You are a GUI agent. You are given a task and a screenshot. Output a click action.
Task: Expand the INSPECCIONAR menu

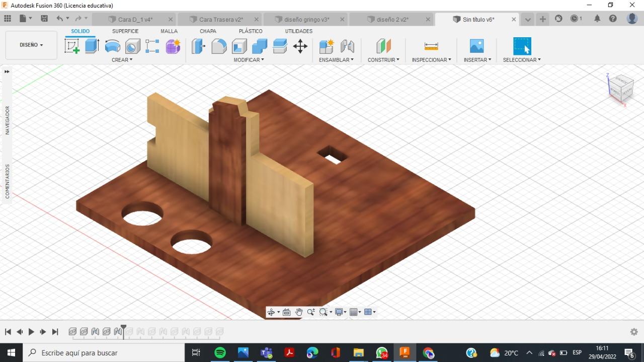[x=432, y=60]
